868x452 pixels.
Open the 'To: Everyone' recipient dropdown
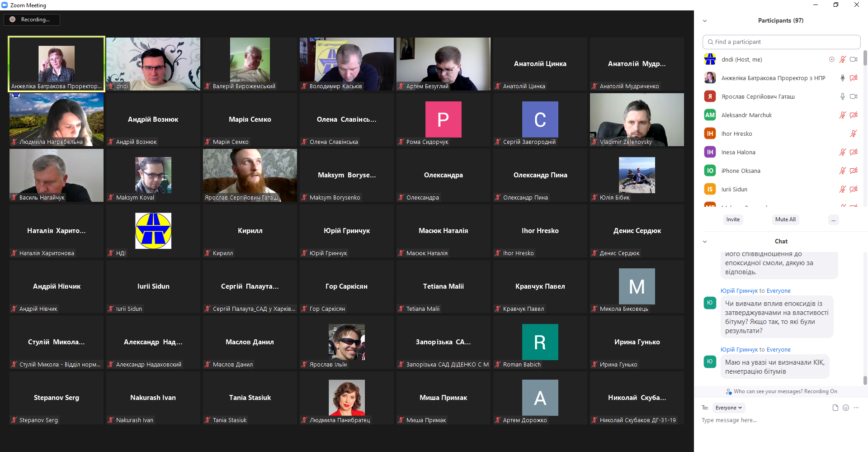pos(728,408)
